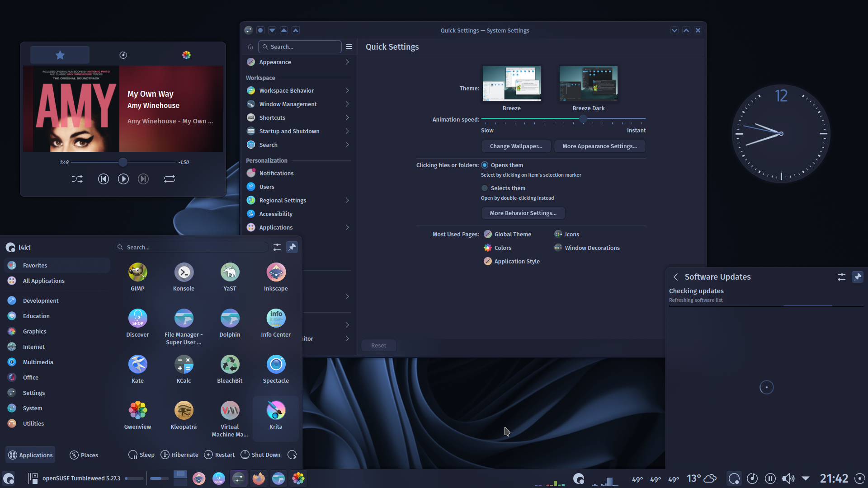
Task: Open volume control in system tray
Action: tap(788, 479)
